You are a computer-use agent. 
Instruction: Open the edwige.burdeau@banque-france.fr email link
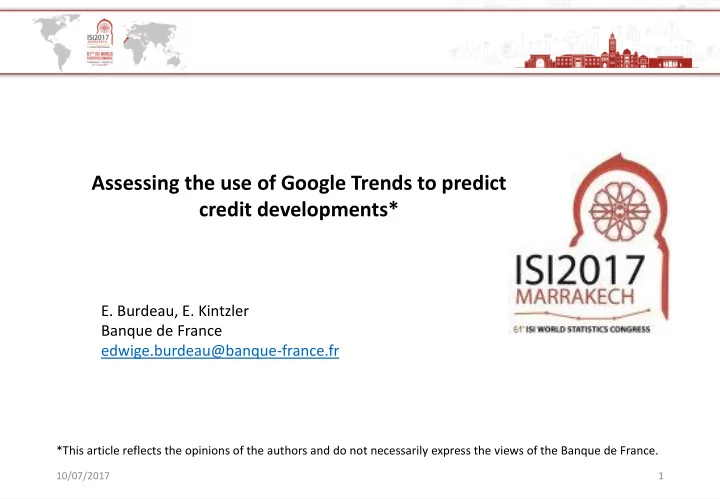point(220,351)
